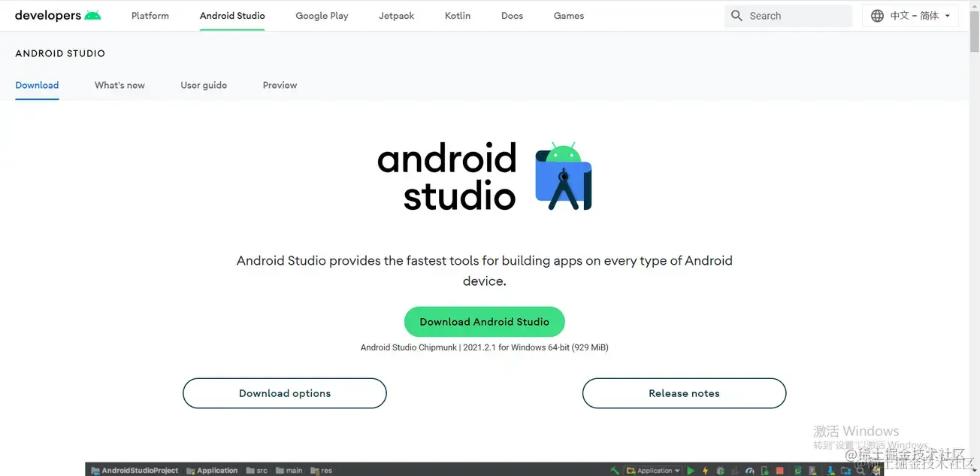Click the Download Android Studio button
Screen dimensions: 980x476
click(x=485, y=322)
